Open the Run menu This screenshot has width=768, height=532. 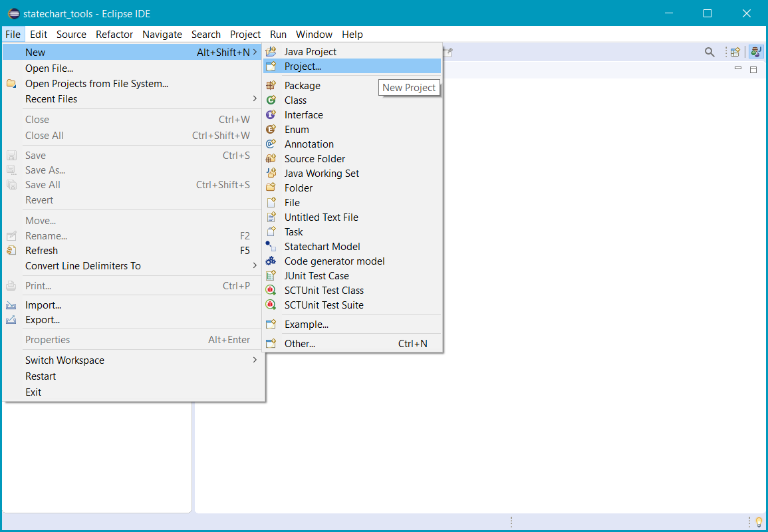pyautogui.click(x=278, y=35)
